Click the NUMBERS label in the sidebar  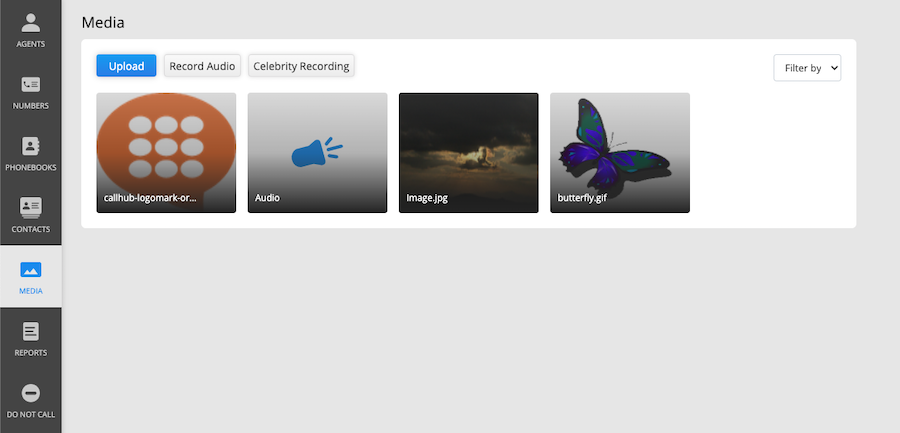click(30, 106)
